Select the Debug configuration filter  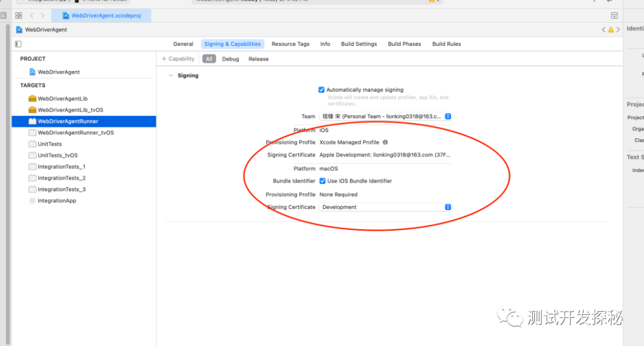pyautogui.click(x=230, y=59)
